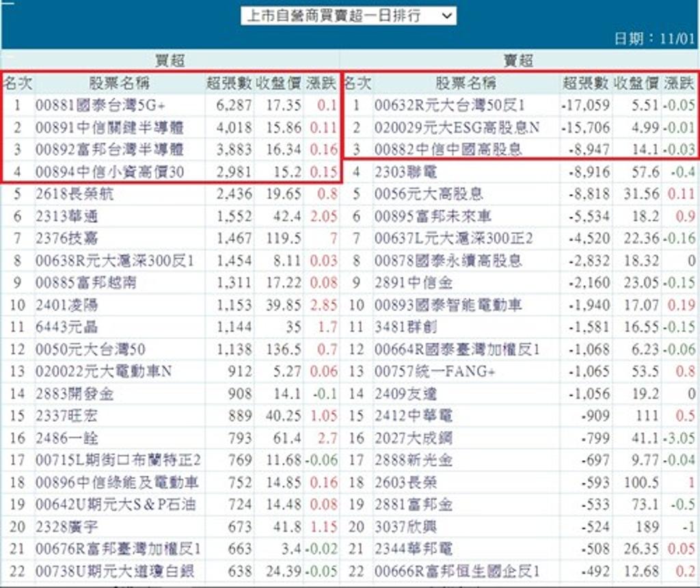Open 00892富邦台灣半導體 stock entry

[x=110, y=150]
